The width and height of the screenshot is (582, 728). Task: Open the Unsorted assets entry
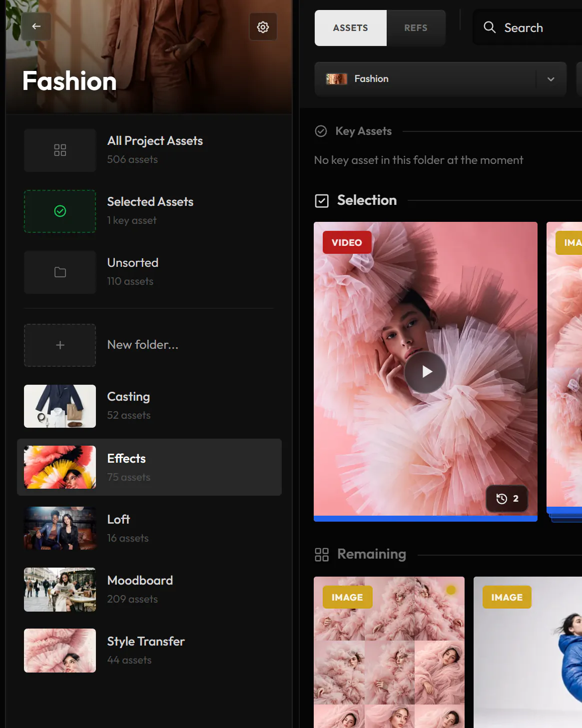click(149, 272)
